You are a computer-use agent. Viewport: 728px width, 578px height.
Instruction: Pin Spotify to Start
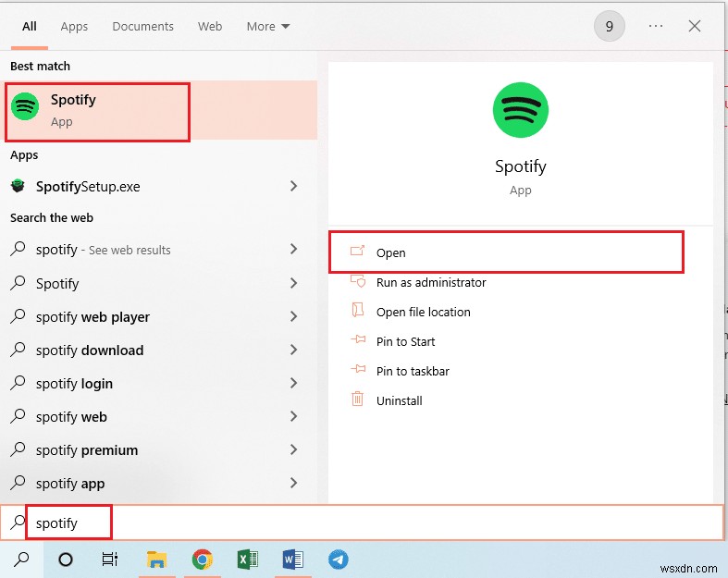(405, 341)
